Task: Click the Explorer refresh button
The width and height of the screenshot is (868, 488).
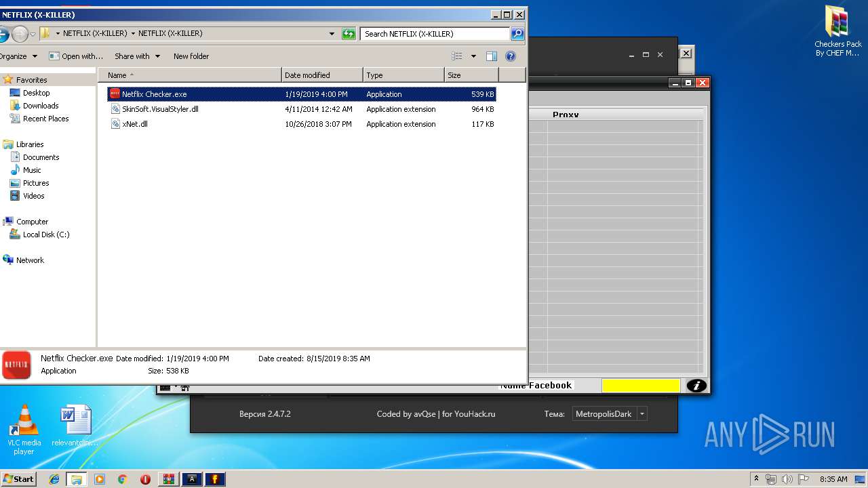Action: point(349,33)
